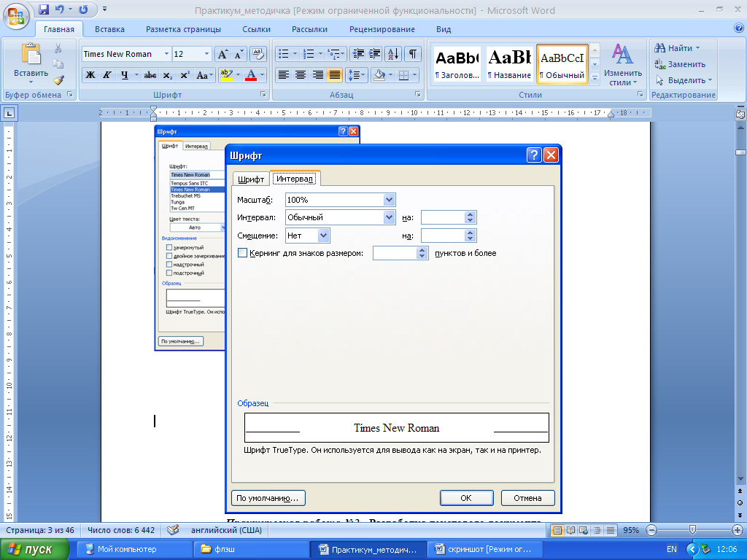The image size is (747, 560).
Task: Switch to the Шрифт tab in dialog
Action: coord(251,179)
